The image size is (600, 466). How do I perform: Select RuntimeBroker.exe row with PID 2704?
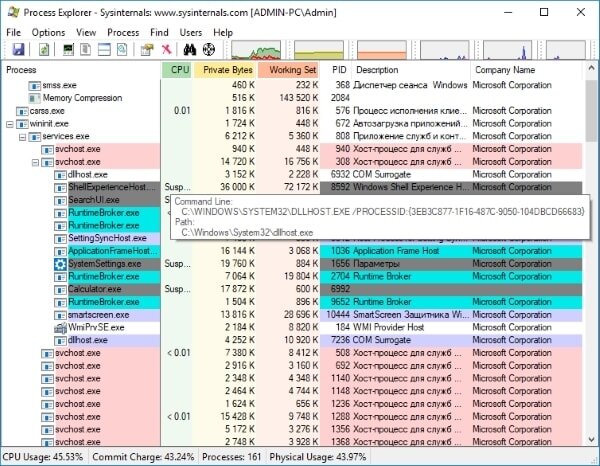[292, 277]
